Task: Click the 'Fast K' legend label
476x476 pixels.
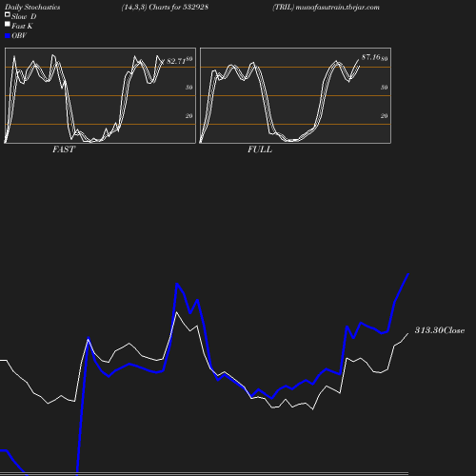Action: click(x=22, y=26)
